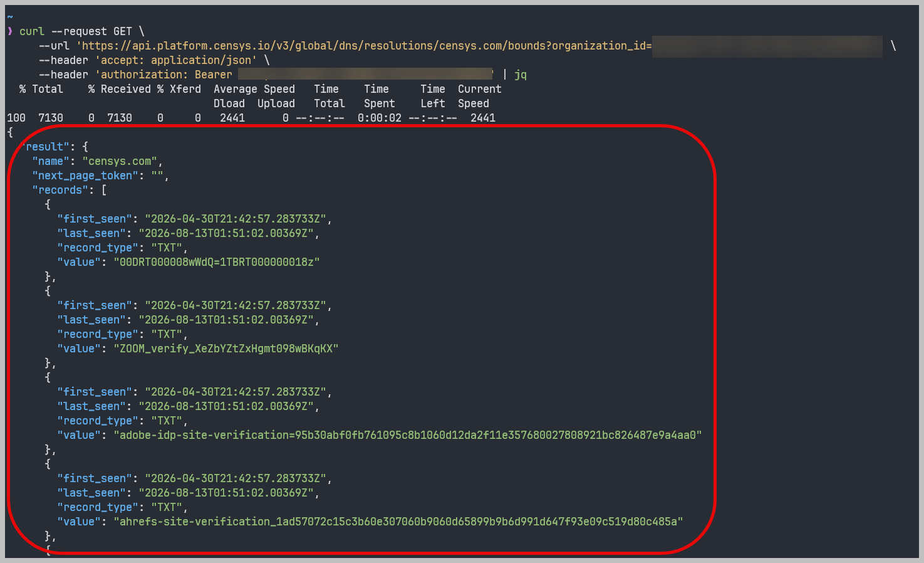Click the "next_page_token" key

point(85,176)
